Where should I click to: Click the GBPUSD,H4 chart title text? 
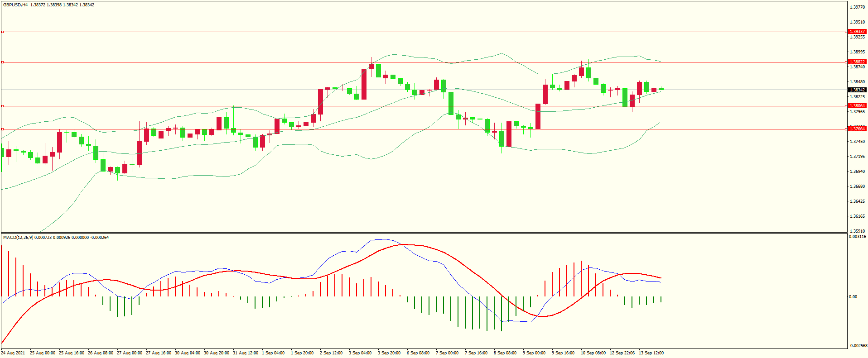[x=15, y=5]
